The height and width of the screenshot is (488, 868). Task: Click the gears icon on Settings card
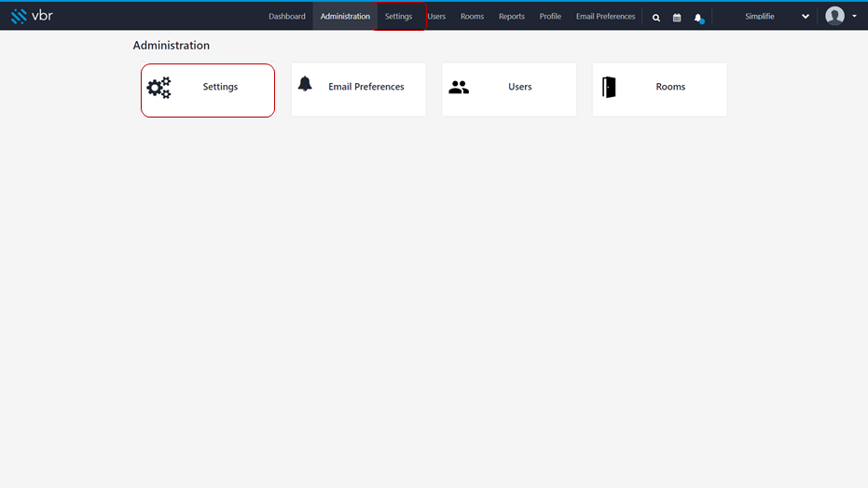pyautogui.click(x=158, y=88)
